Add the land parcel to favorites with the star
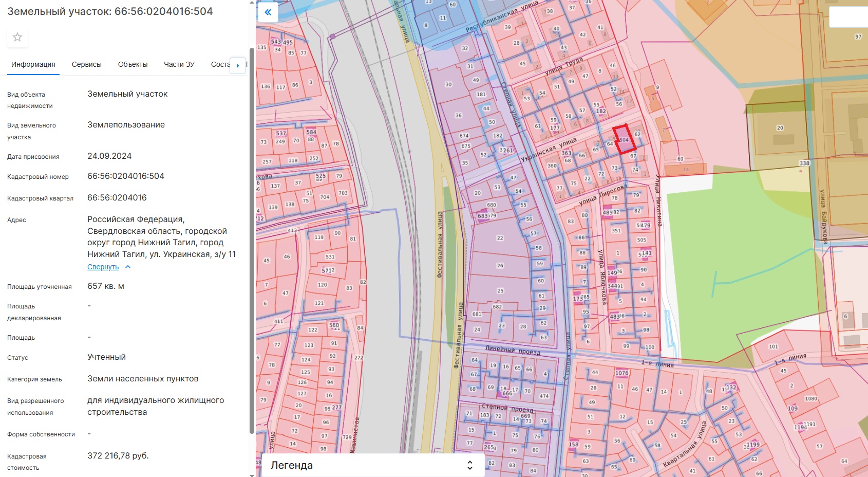This screenshot has height=477, width=868. coord(17,37)
